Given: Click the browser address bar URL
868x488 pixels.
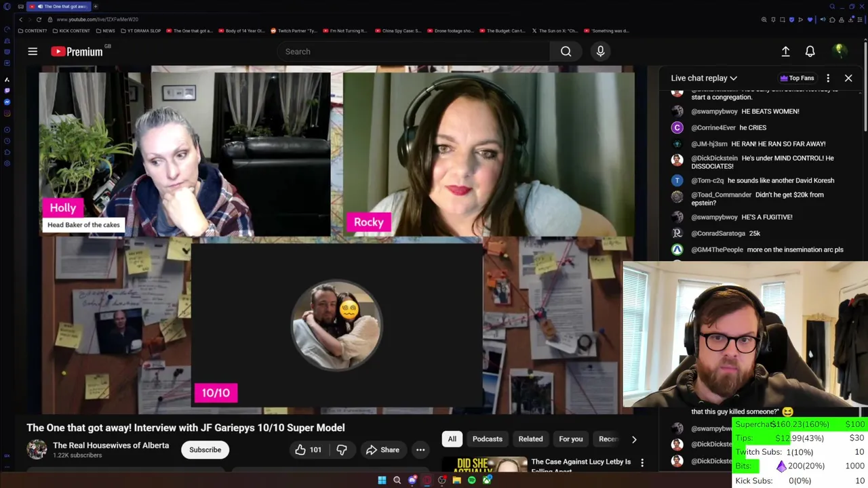Looking at the screenshot, I should [97, 20].
